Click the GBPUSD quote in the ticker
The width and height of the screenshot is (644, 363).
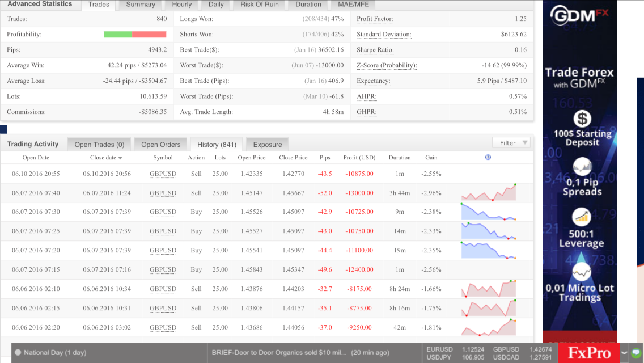(523, 349)
